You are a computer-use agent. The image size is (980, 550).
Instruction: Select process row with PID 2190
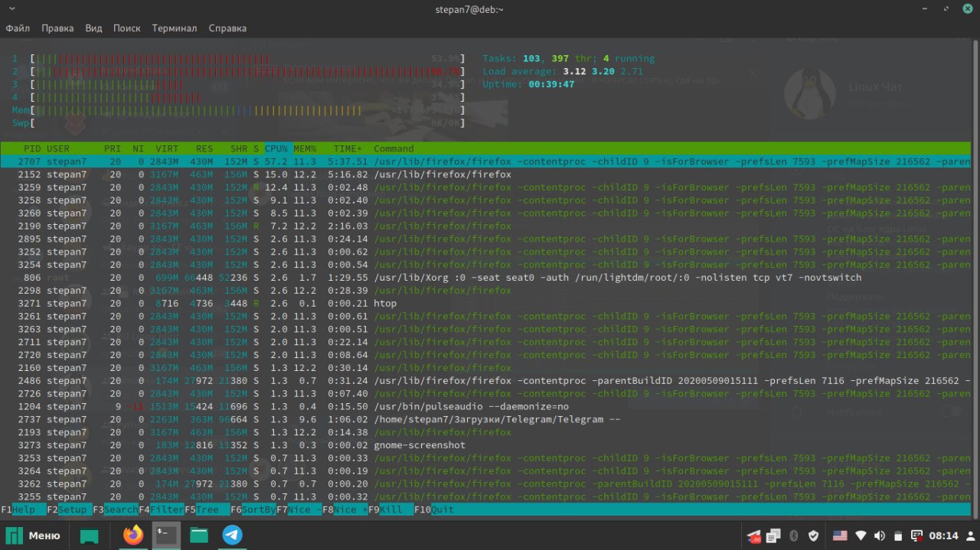(485, 226)
